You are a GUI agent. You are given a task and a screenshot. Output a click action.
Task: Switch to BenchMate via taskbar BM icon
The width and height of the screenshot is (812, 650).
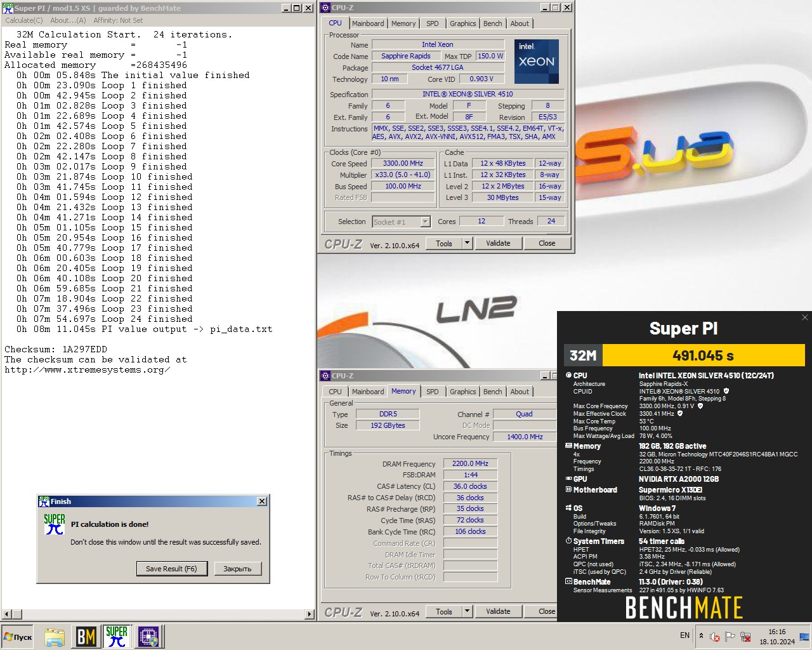pyautogui.click(x=86, y=637)
